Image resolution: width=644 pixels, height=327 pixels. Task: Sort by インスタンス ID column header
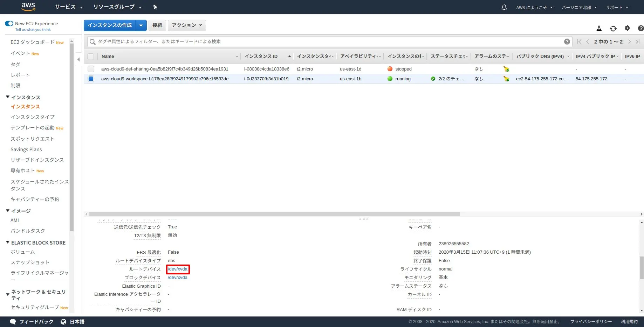click(268, 56)
